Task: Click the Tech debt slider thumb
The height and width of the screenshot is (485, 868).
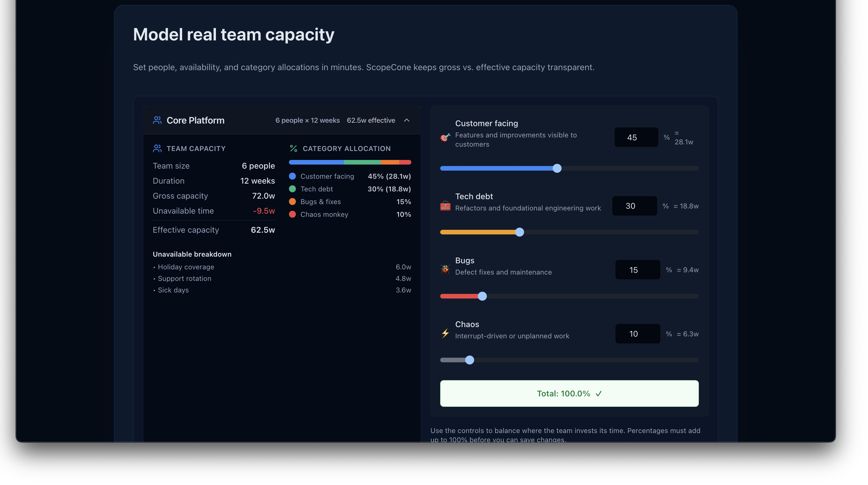Action: pos(520,232)
